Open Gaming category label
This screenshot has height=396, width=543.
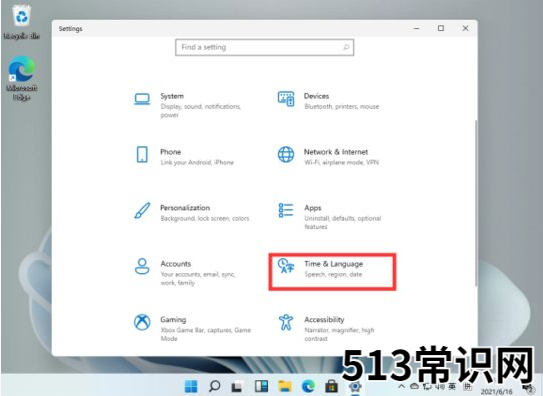[173, 320]
